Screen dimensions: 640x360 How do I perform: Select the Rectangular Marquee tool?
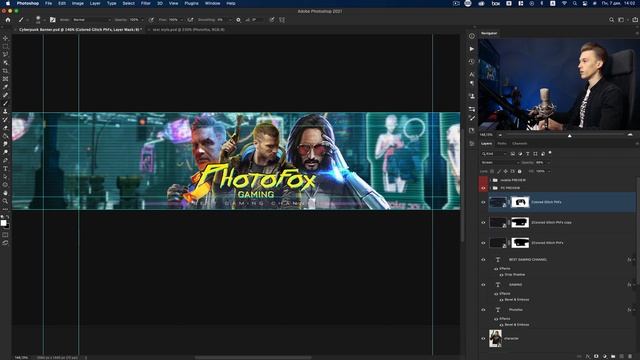(x=5, y=46)
